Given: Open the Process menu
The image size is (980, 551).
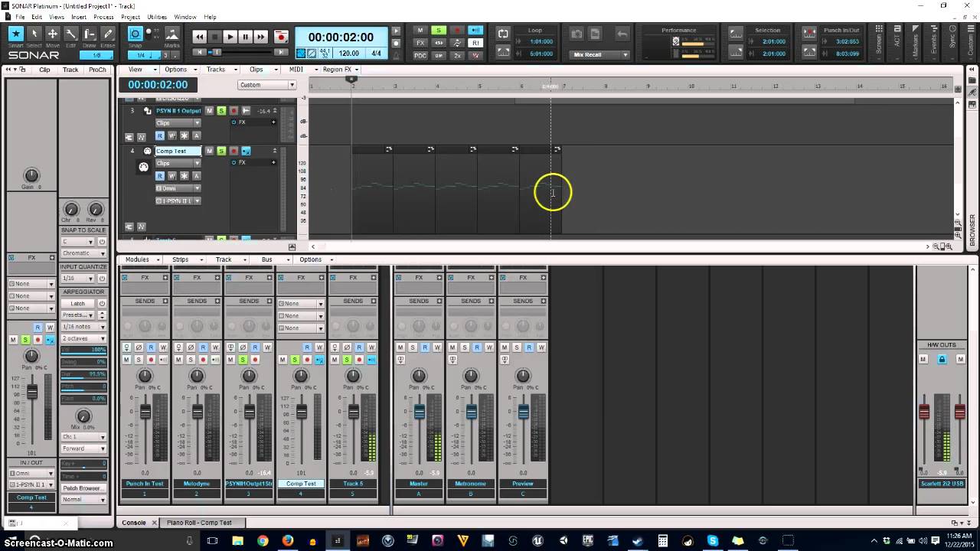Looking at the screenshot, I should coord(103,17).
